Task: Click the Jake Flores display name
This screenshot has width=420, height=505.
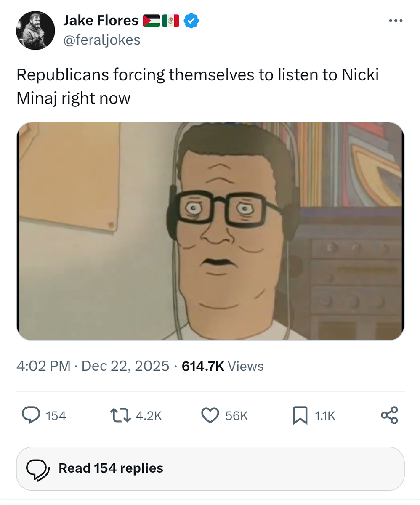Action: click(101, 20)
